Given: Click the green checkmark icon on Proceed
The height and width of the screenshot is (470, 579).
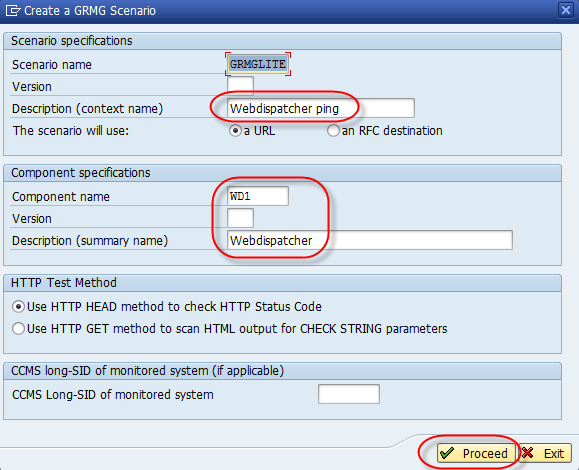Looking at the screenshot, I should pyautogui.click(x=447, y=453).
